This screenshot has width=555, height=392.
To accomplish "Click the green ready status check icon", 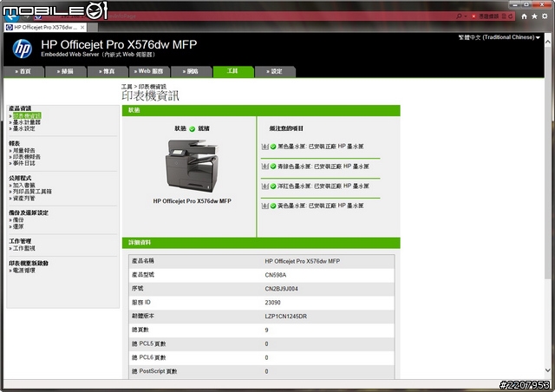I will click(193, 129).
